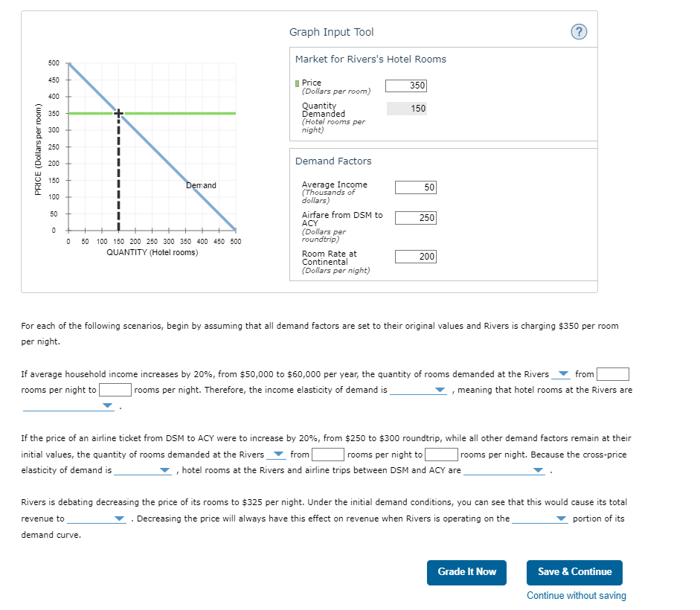This screenshot has width=700, height=610.
Task: Click the green indicator beside the Price label
Action: click(x=296, y=83)
